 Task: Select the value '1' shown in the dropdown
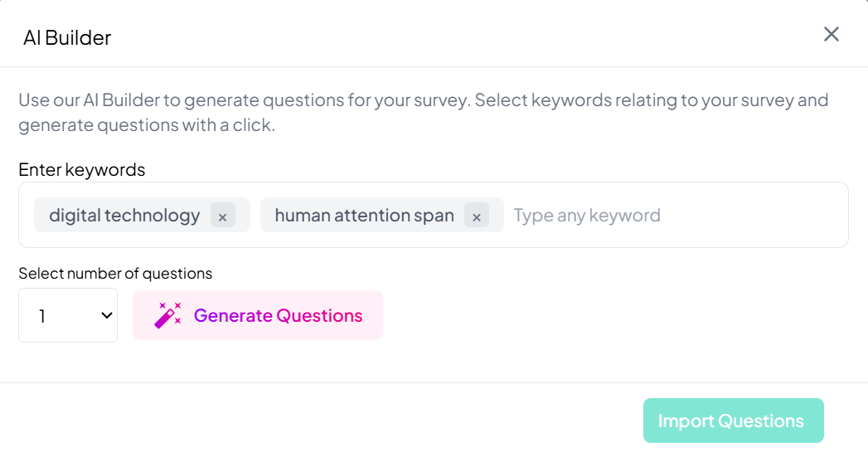pyautogui.click(x=42, y=316)
